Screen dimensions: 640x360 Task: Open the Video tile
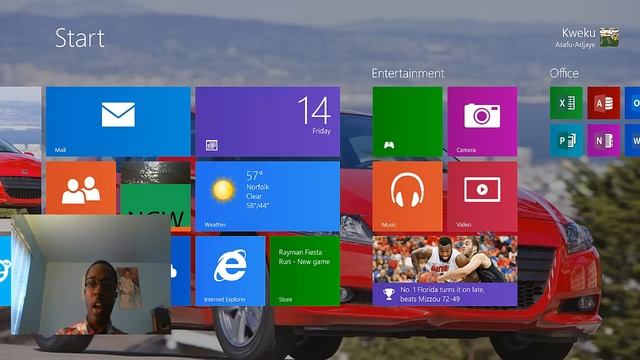[x=482, y=196]
